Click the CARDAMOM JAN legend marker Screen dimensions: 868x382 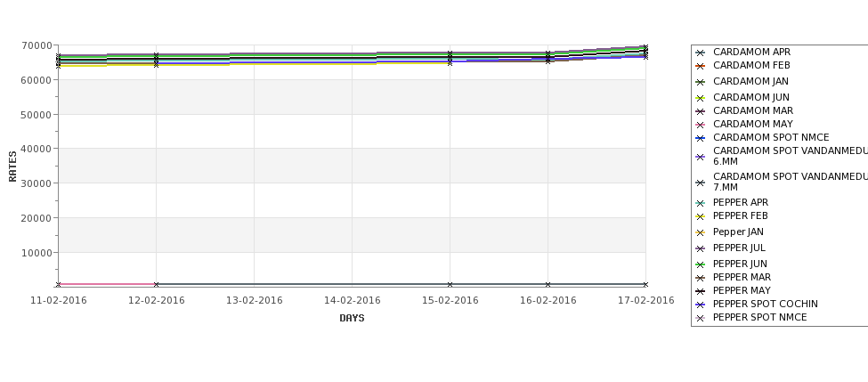(x=700, y=83)
